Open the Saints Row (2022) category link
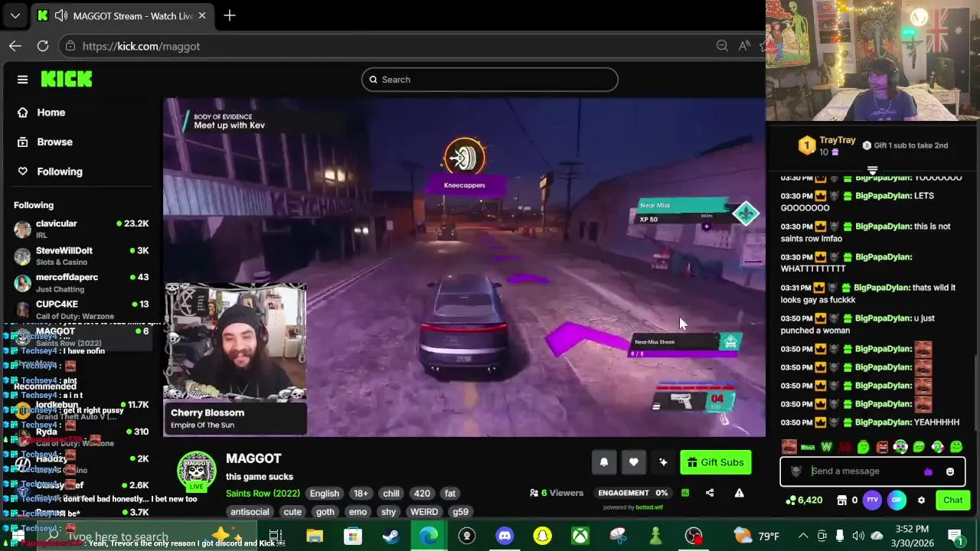The height and width of the screenshot is (551, 980). pyautogui.click(x=263, y=494)
